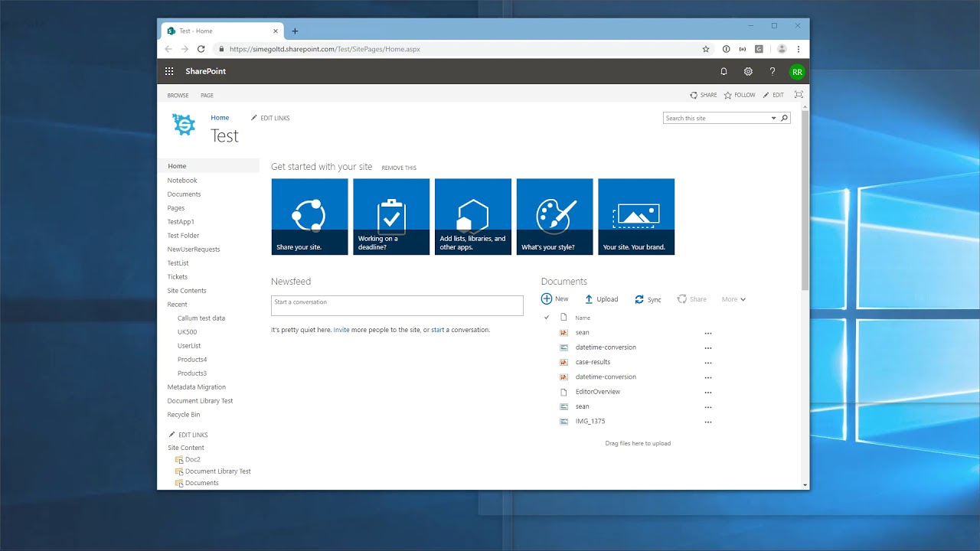
Task: Open case-results document
Action: click(593, 362)
